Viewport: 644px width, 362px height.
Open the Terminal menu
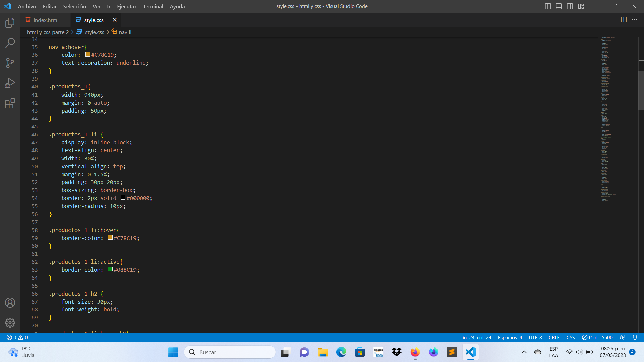(x=153, y=6)
